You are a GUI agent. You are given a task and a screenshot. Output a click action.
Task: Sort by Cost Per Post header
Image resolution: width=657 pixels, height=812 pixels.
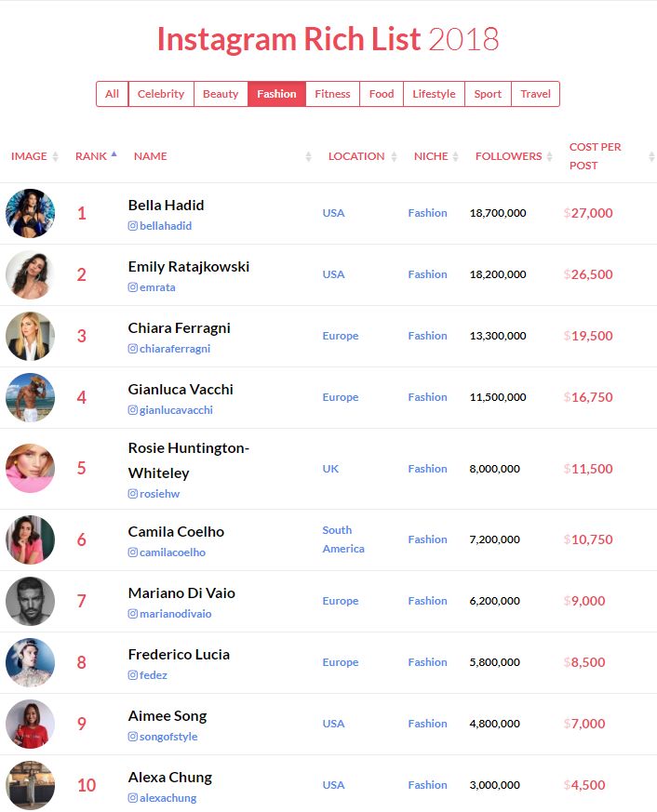click(596, 156)
